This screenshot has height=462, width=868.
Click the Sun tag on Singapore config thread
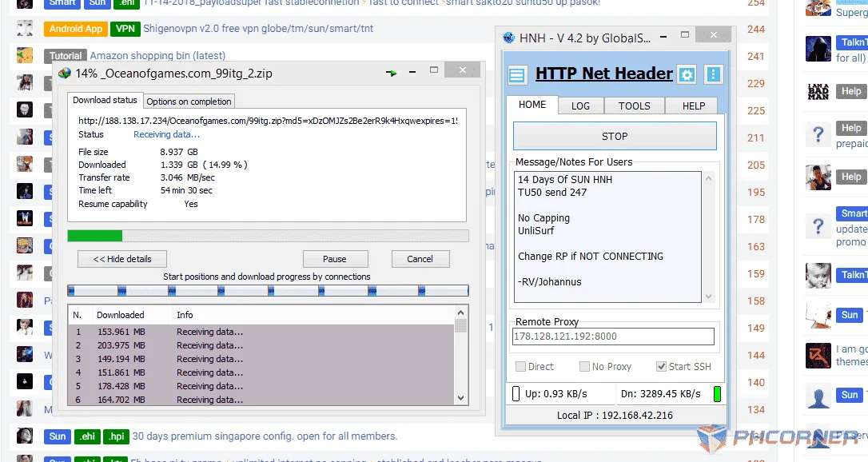pos(58,436)
